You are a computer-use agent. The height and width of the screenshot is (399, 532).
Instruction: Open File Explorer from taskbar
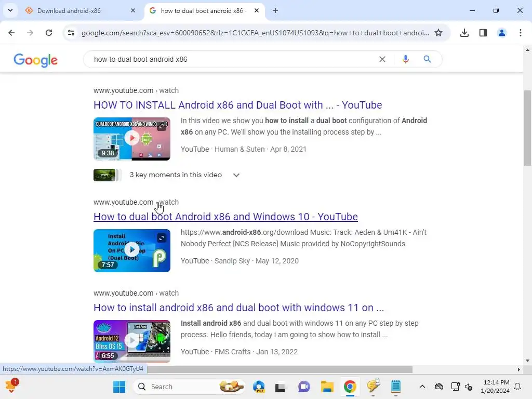(x=327, y=387)
